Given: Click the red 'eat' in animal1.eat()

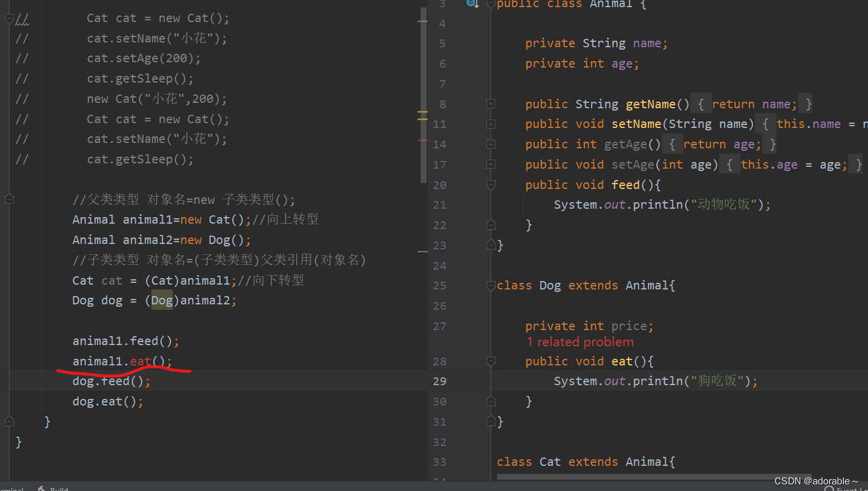Looking at the screenshot, I should 141,361.
